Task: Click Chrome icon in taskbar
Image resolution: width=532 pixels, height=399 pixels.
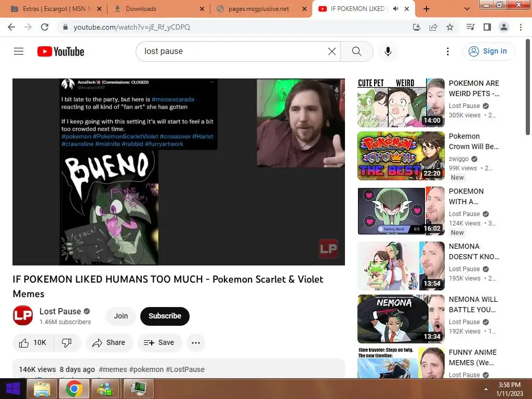Action: (x=74, y=389)
